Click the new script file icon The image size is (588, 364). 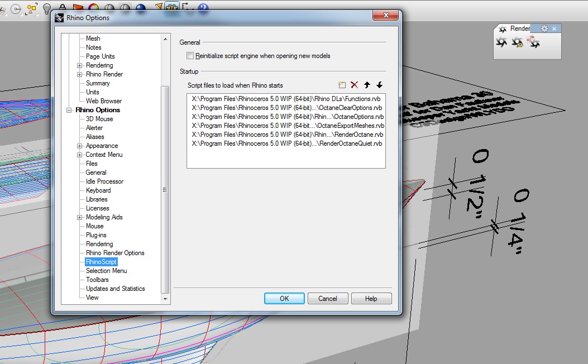point(342,85)
